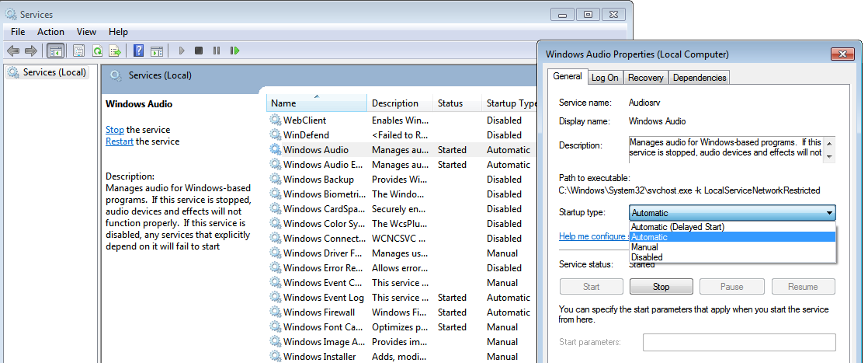Open the Startup type combo box
Viewport: 868px width, 363px height.
[732, 213]
